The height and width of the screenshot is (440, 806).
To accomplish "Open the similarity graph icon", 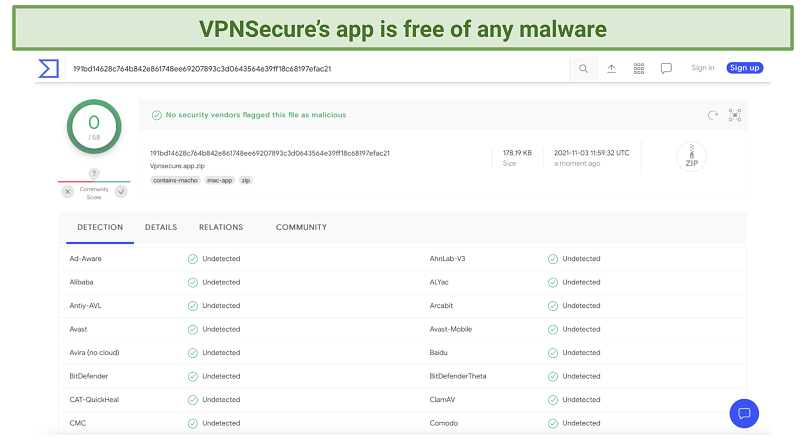I will click(735, 115).
